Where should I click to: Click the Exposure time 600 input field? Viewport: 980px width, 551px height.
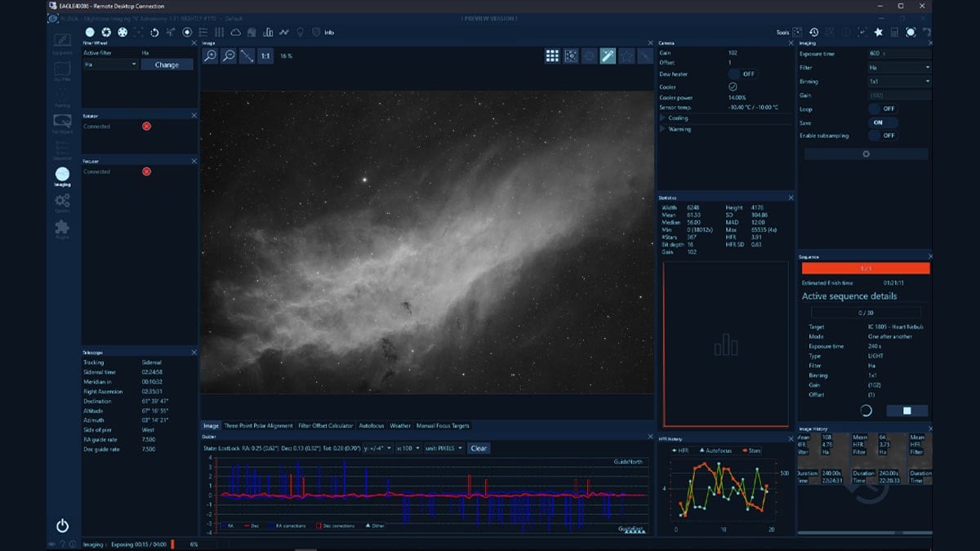coord(898,53)
